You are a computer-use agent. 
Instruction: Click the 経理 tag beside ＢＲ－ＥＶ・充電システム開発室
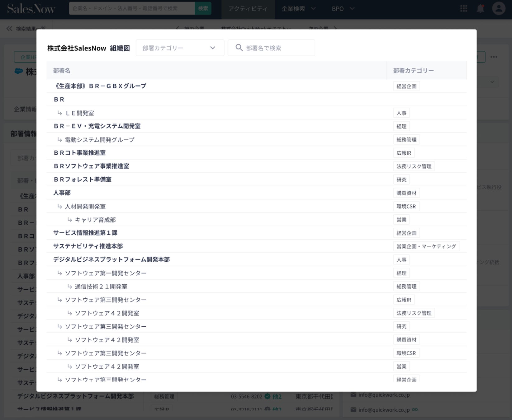[x=401, y=126]
